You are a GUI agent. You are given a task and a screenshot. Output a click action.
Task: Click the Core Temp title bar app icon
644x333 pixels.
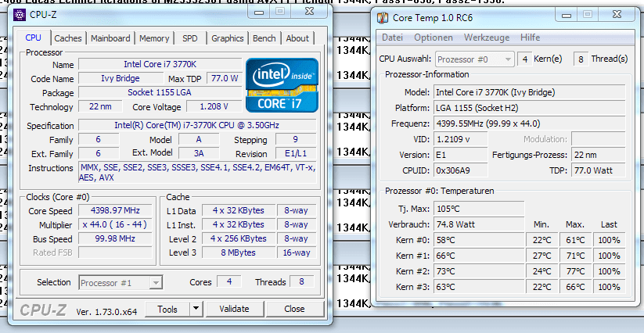point(383,18)
